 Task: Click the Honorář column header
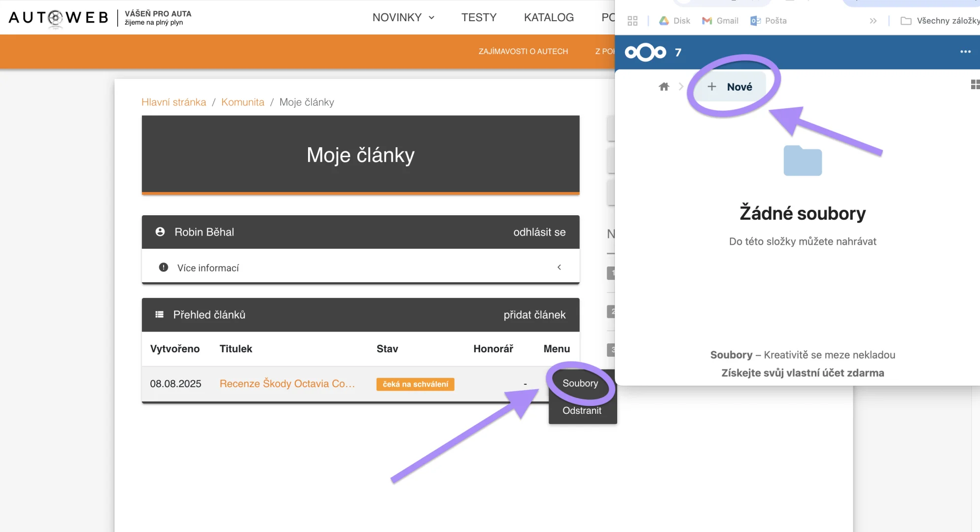click(x=493, y=349)
